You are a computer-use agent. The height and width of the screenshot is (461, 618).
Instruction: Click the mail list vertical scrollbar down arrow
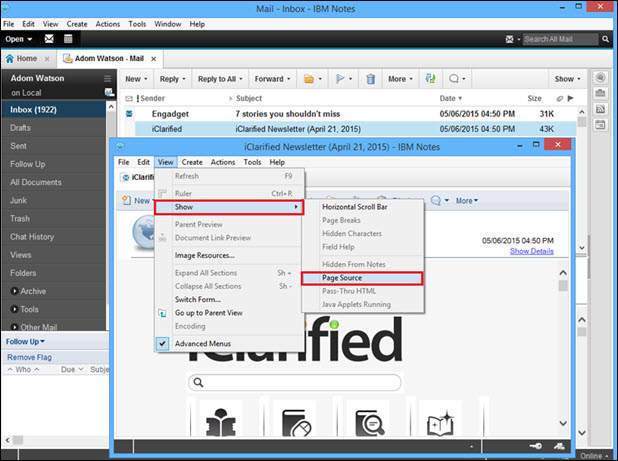[582, 248]
